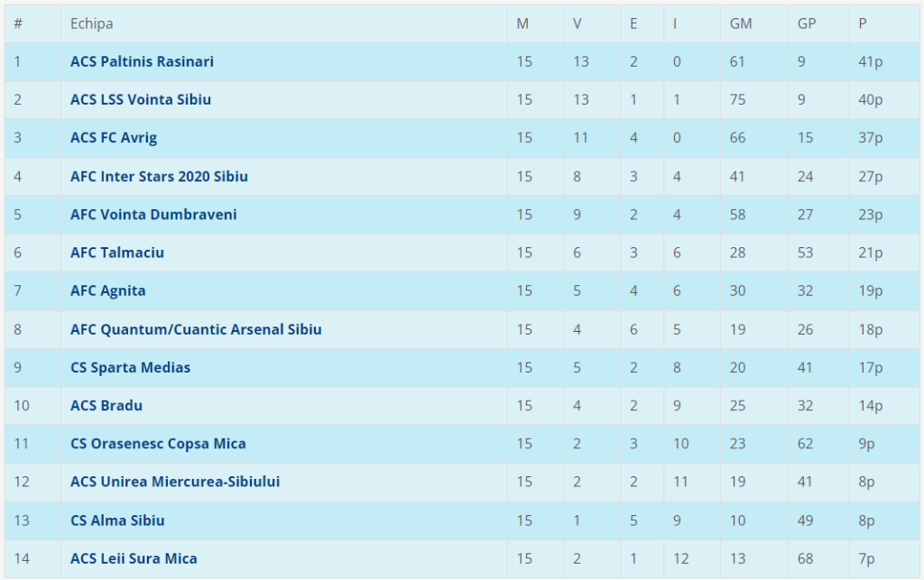
Task: Click CS Orasenesc Copsa Mica link
Action: tap(158, 444)
